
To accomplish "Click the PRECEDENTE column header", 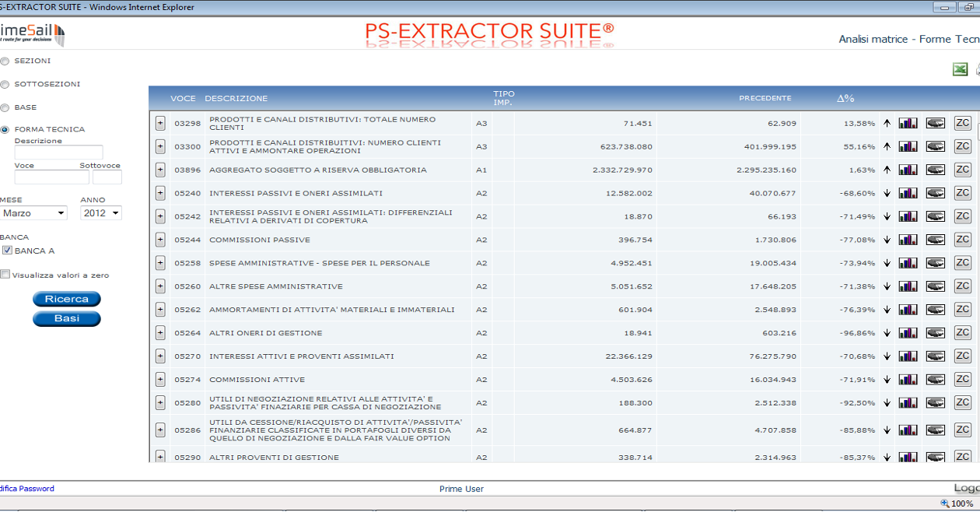I will tap(765, 98).
